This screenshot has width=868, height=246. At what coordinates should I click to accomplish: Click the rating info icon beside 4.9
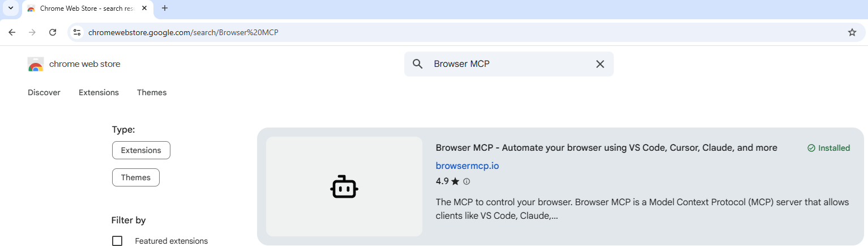467,181
